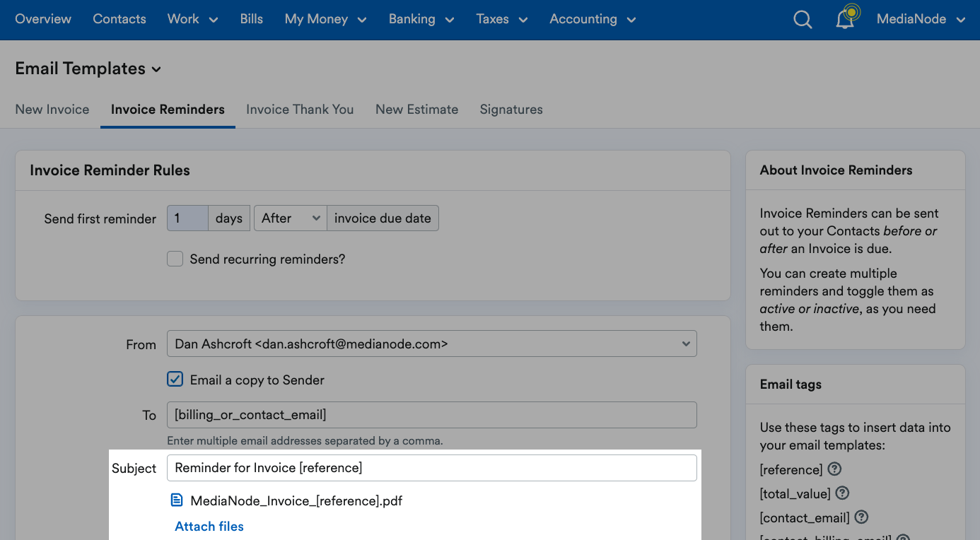This screenshot has height=540, width=980.
Task: Click the Attach files link
Action: [x=209, y=527]
